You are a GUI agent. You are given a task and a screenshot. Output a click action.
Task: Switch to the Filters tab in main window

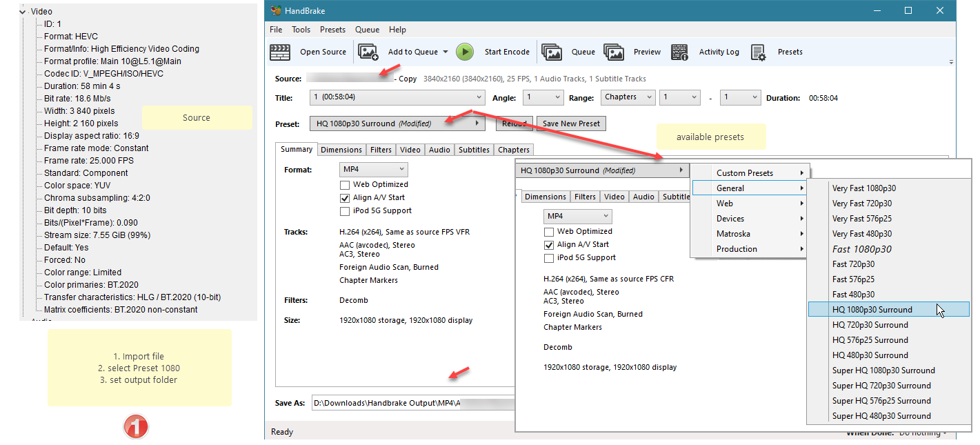click(381, 150)
